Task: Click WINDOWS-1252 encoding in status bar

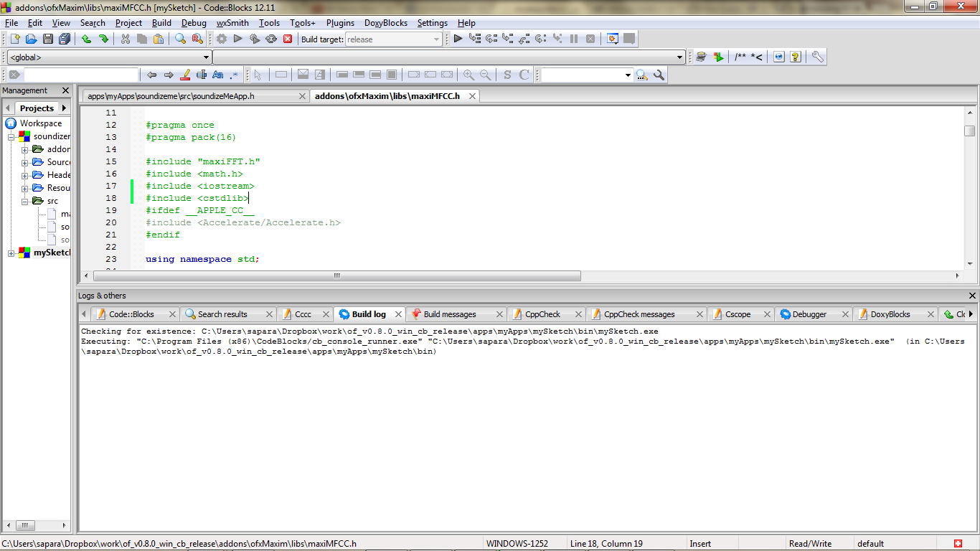Action: click(517, 544)
